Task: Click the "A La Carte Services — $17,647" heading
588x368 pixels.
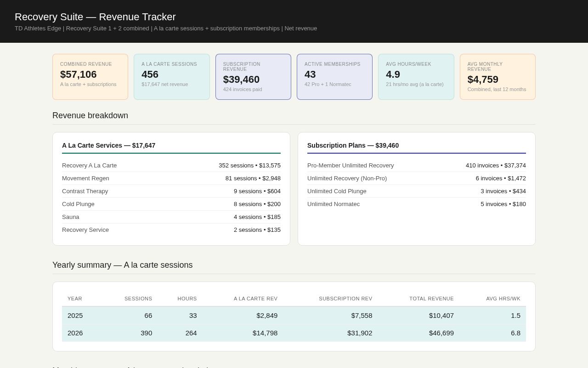Action: tap(108, 145)
